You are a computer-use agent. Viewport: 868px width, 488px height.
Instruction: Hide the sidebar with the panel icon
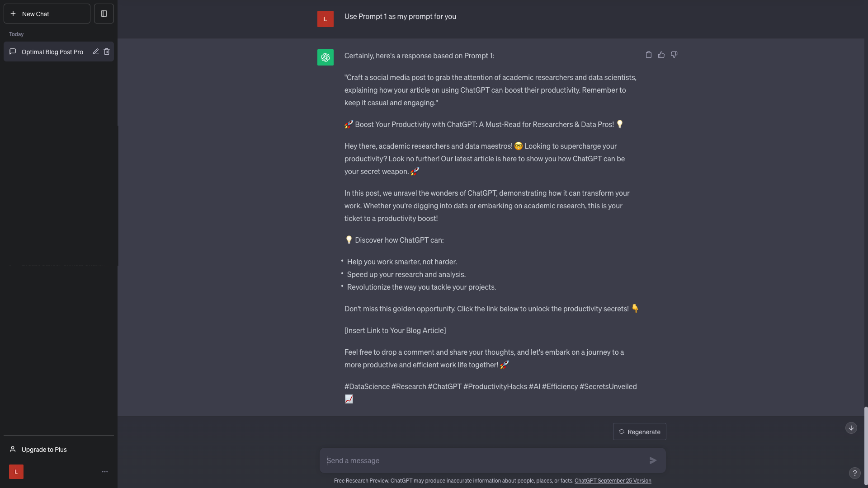point(104,14)
